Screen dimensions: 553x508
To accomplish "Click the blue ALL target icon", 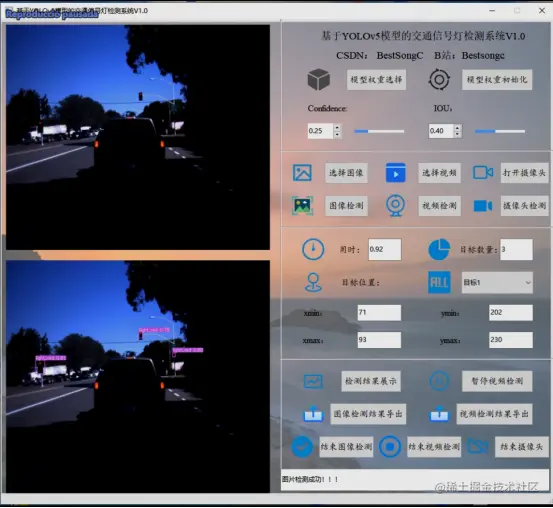I will click(439, 282).
